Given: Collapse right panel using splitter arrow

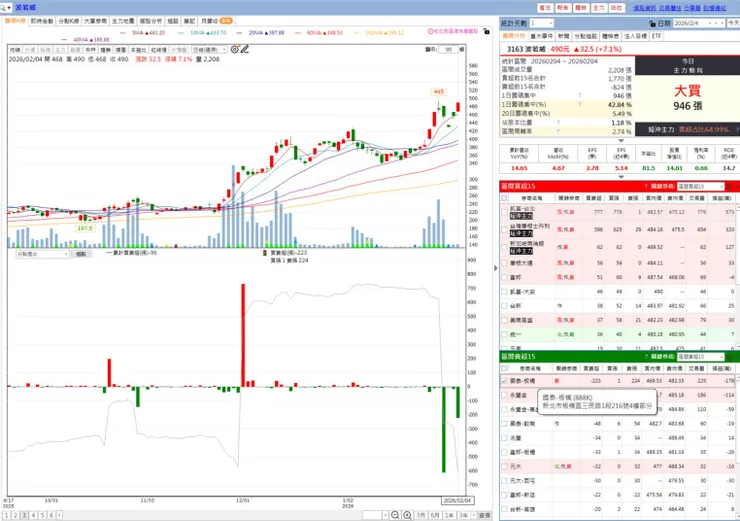Looking at the screenshot, I should click(495, 268).
